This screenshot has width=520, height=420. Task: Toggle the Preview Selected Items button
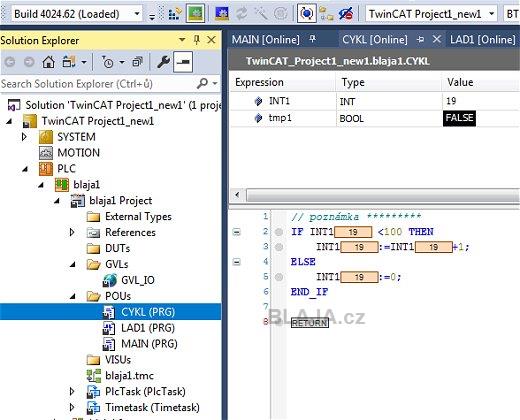pos(183,62)
